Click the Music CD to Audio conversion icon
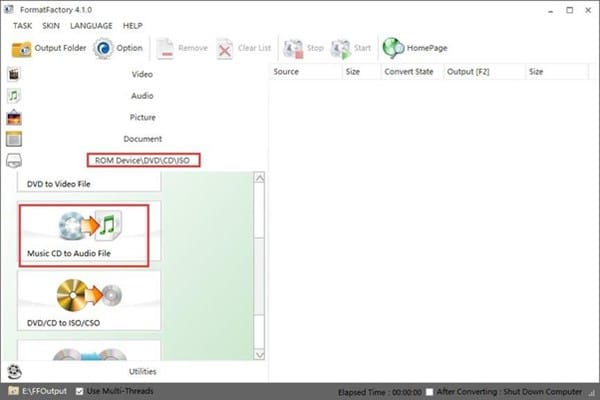This screenshot has width=600, height=400. pos(90,225)
